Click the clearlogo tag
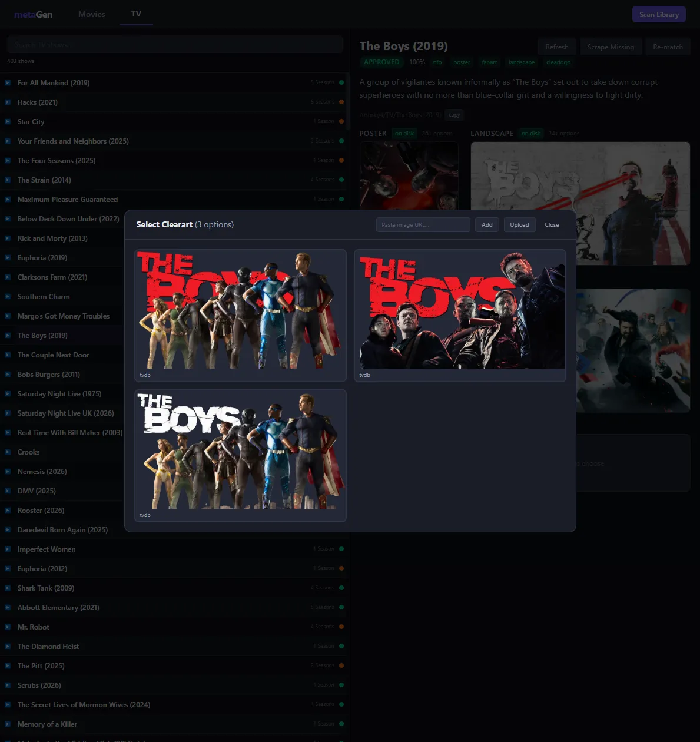The image size is (700, 742). pos(558,62)
